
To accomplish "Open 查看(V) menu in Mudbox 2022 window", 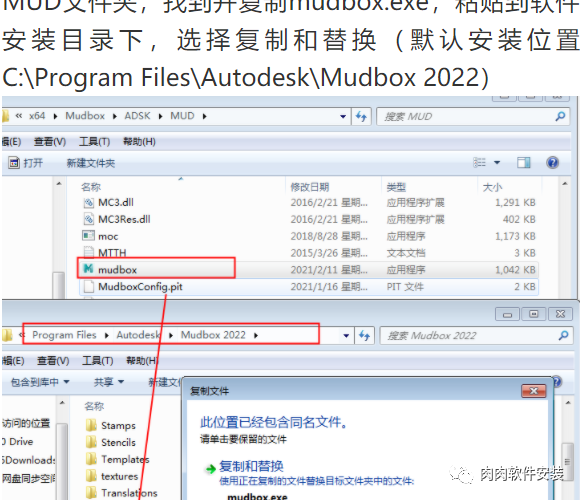I will (x=53, y=361).
